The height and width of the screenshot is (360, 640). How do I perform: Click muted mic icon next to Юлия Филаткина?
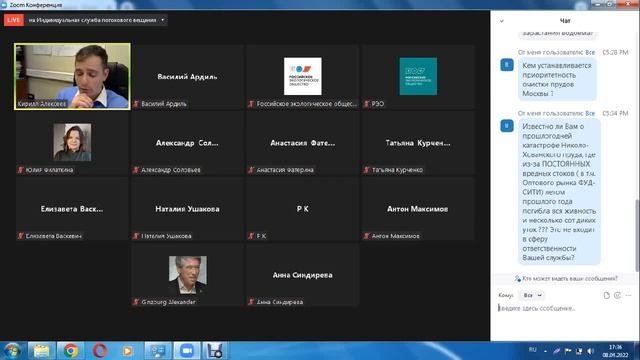21,170
